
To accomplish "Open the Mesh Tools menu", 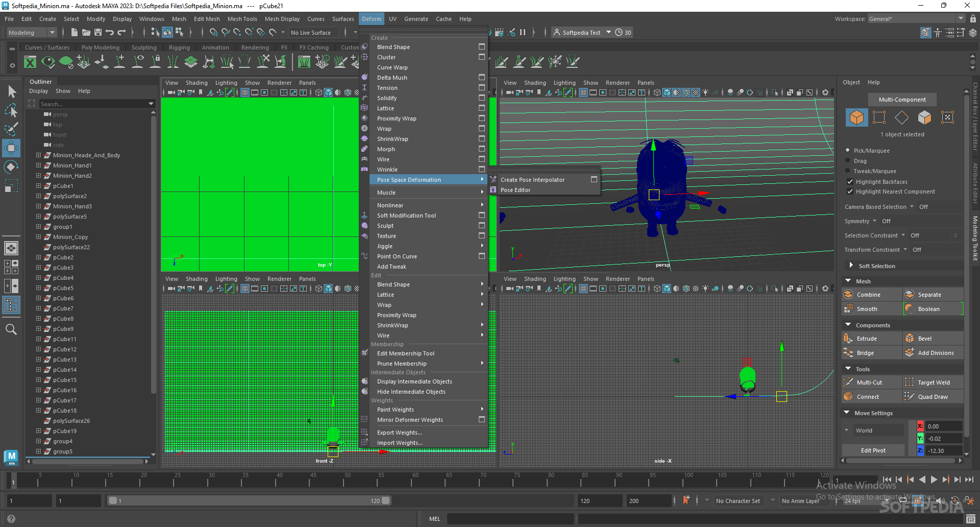I will tap(242, 19).
